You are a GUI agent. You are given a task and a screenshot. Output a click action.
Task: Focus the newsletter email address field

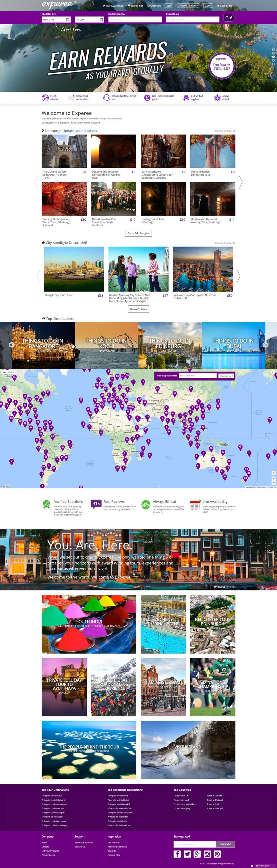click(x=195, y=844)
